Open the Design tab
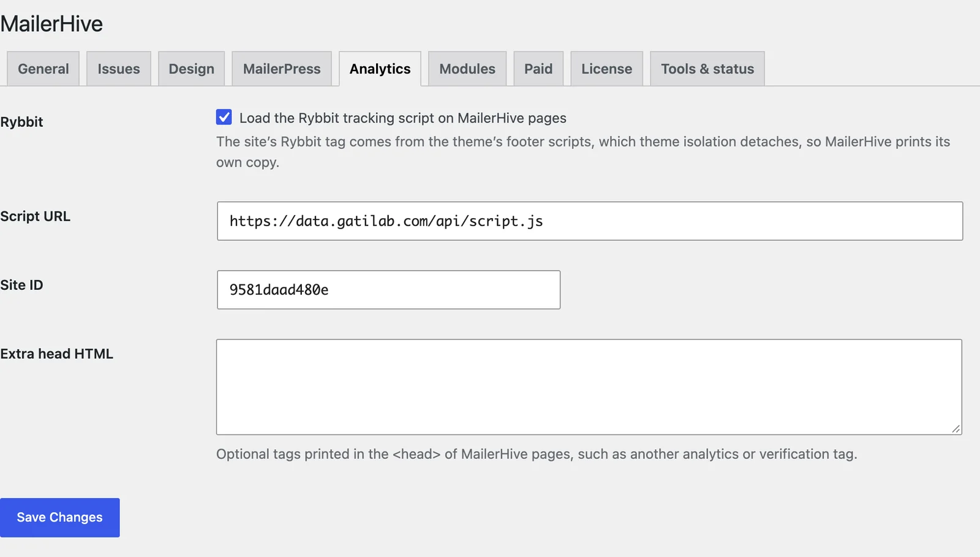 click(x=192, y=69)
